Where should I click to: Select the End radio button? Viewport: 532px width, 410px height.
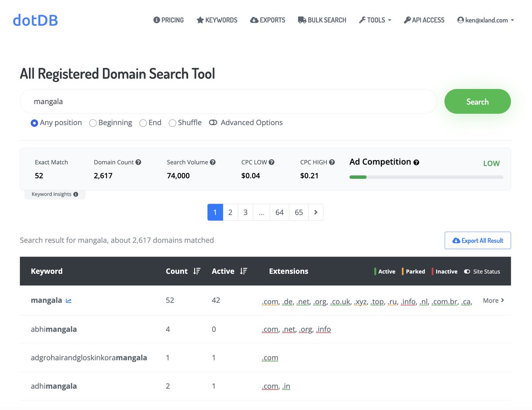pos(143,123)
